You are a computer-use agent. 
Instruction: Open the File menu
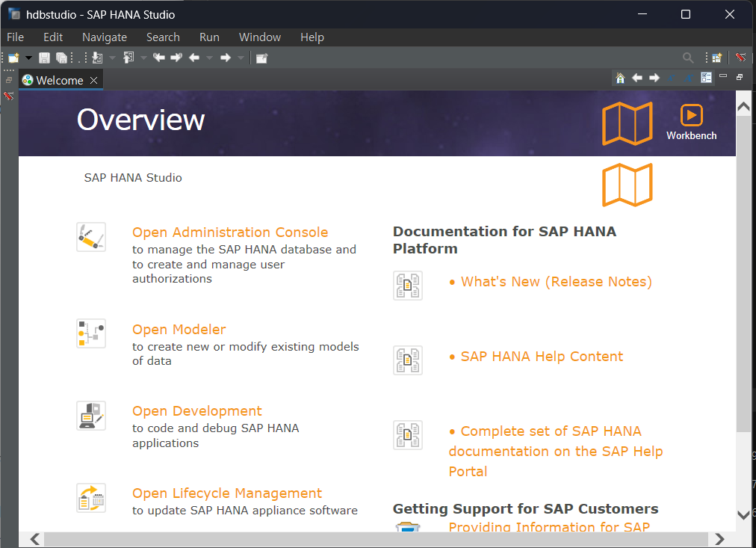pyautogui.click(x=15, y=37)
